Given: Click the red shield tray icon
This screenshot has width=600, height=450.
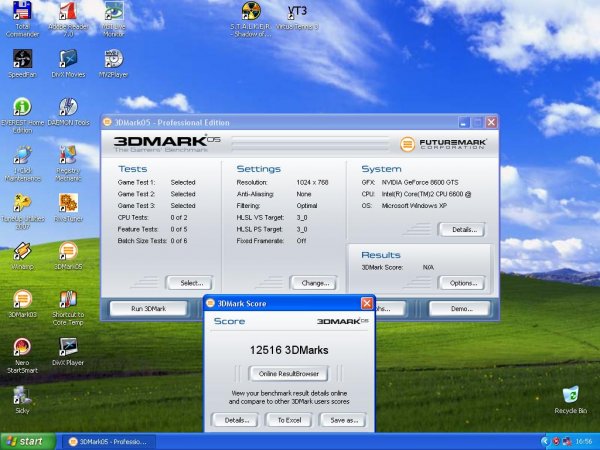Looking at the screenshot, I should [x=556, y=442].
